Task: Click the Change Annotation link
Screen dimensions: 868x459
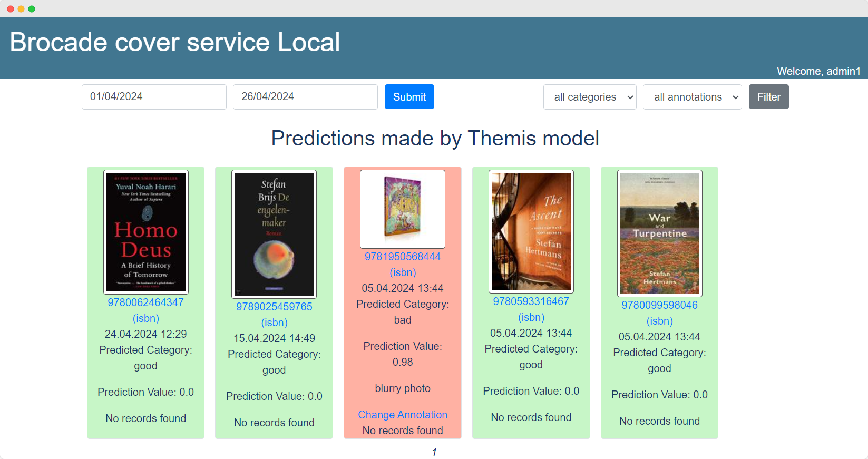Action: click(403, 415)
